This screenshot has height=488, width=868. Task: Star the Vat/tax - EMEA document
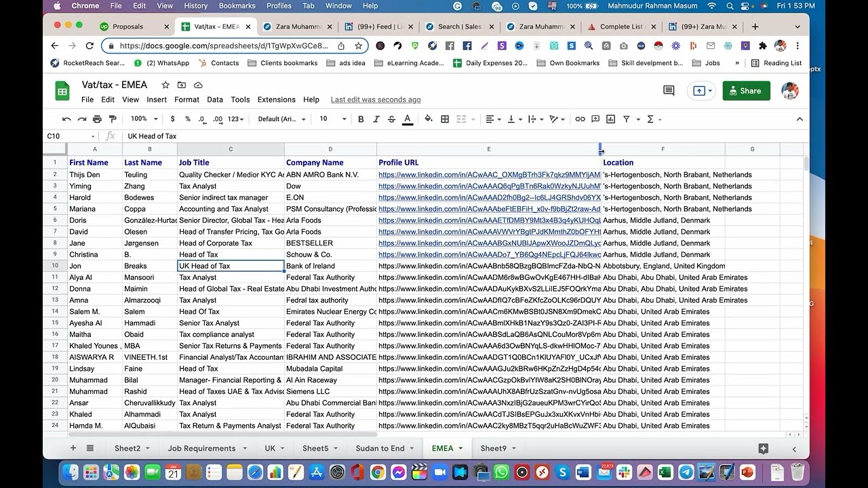pos(165,85)
